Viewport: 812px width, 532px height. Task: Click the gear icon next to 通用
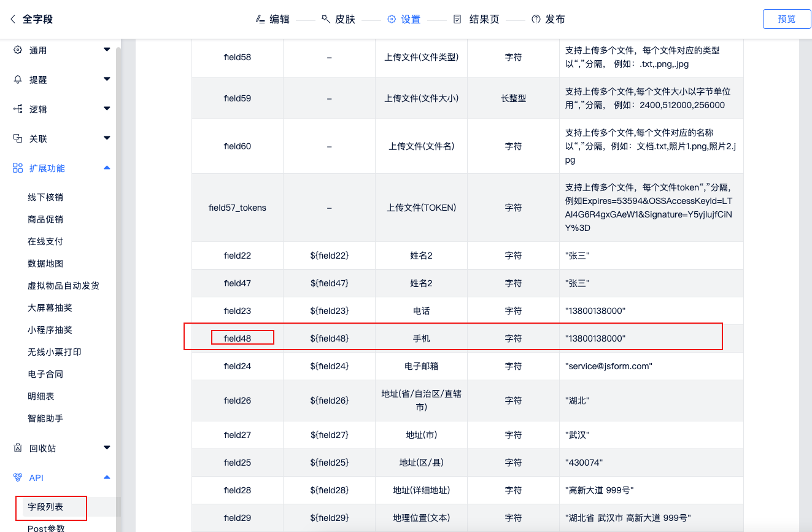(x=18, y=50)
